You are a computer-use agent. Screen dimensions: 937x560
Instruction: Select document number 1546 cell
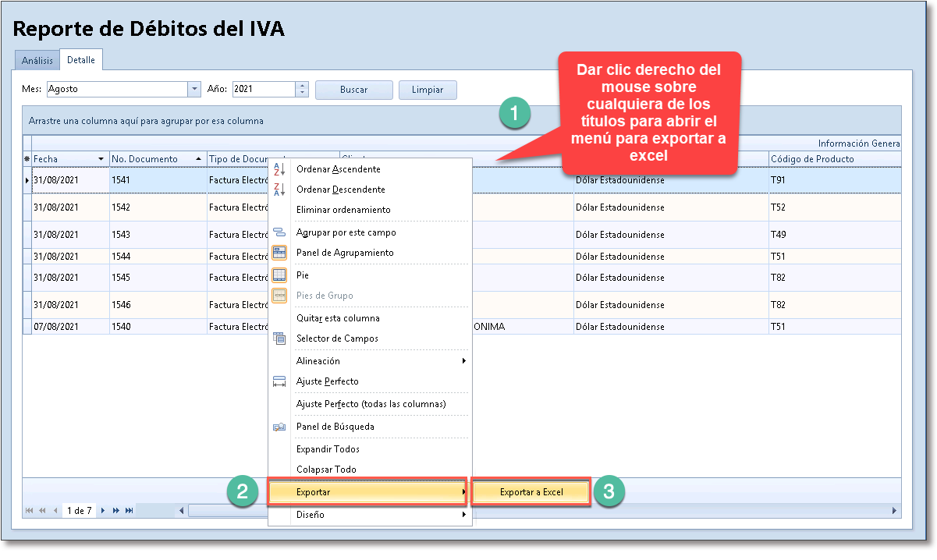pyautogui.click(x=158, y=305)
